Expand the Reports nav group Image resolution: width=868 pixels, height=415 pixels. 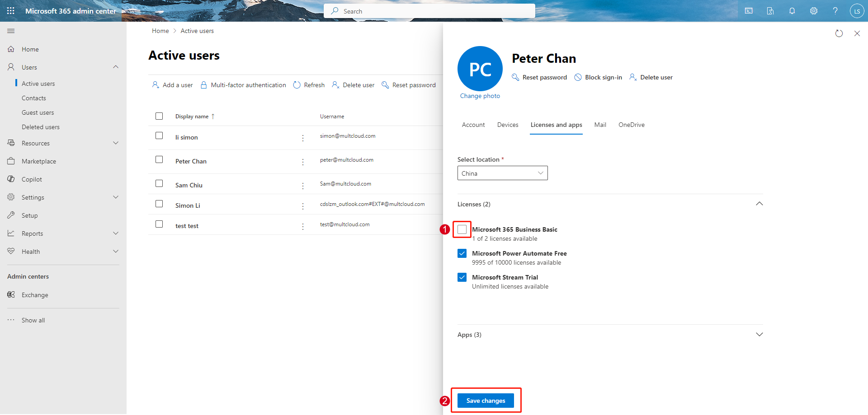pos(116,233)
